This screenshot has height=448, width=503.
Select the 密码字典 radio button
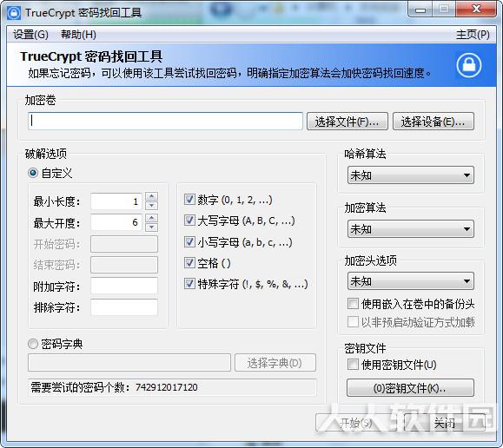click(x=33, y=344)
